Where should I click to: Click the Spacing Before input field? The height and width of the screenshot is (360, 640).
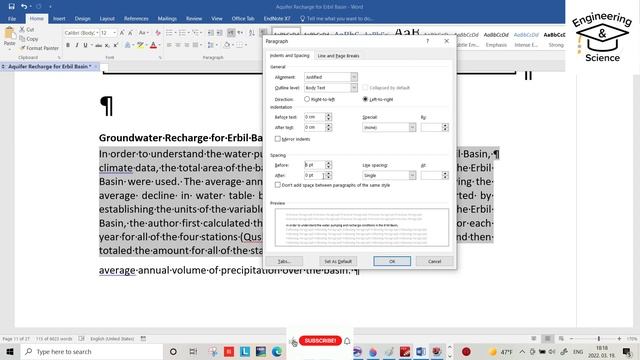coord(314,165)
